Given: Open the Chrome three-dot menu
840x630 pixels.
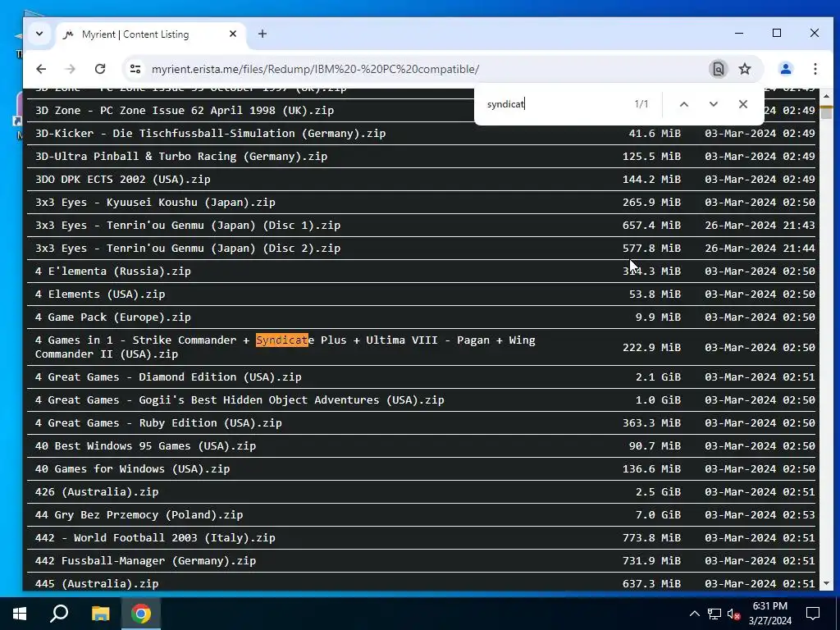Looking at the screenshot, I should point(815,69).
